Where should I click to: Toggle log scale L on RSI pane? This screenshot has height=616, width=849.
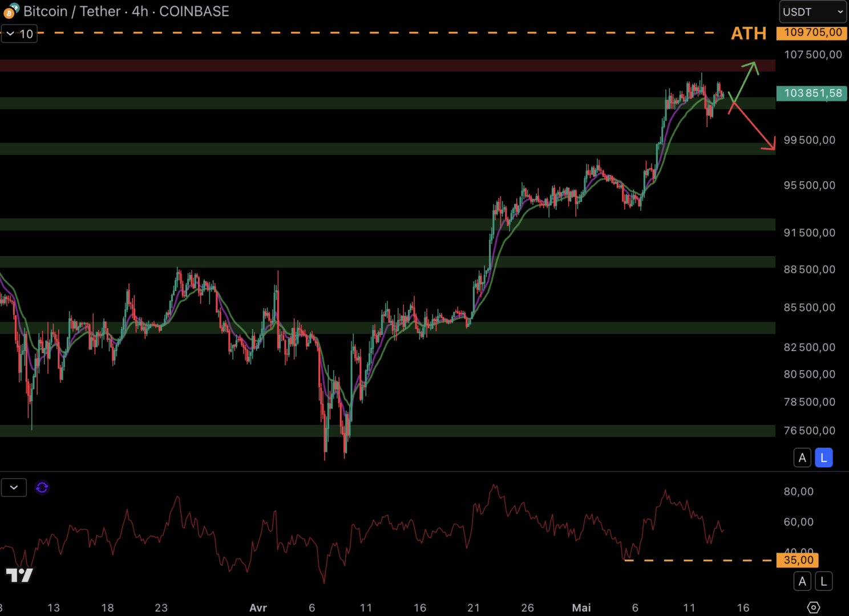[824, 581]
